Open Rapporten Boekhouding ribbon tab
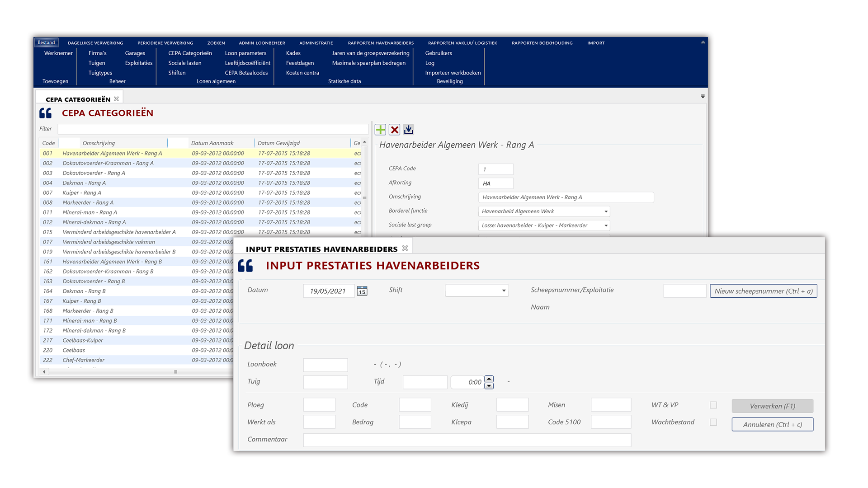Viewport: 868px width, 488px height. click(x=542, y=43)
